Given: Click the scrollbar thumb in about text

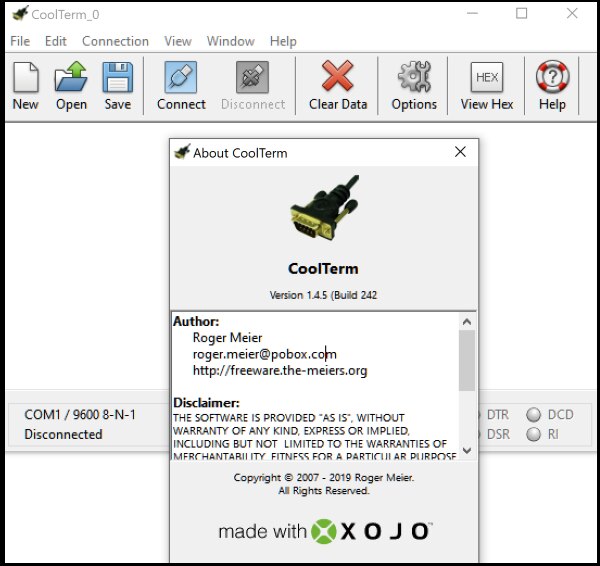Looking at the screenshot, I should click(467, 360).
